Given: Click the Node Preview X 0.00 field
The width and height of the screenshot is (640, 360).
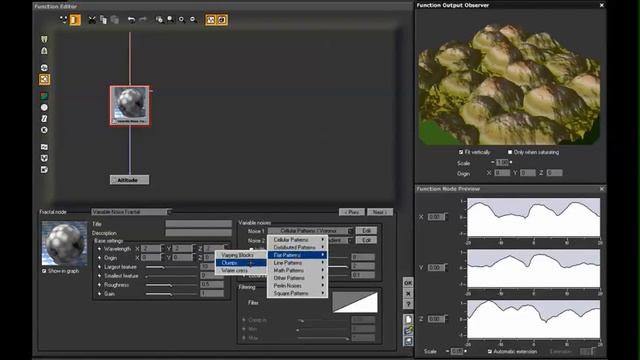Looking at the screenshot, I should click(436, 217).
